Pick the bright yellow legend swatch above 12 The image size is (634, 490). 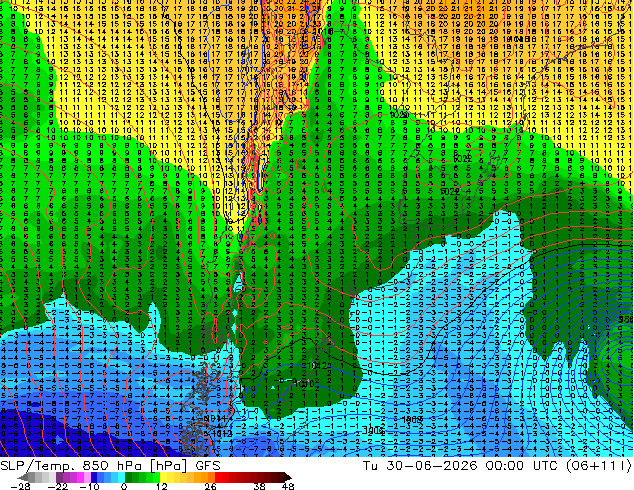(x=163, y=477)
